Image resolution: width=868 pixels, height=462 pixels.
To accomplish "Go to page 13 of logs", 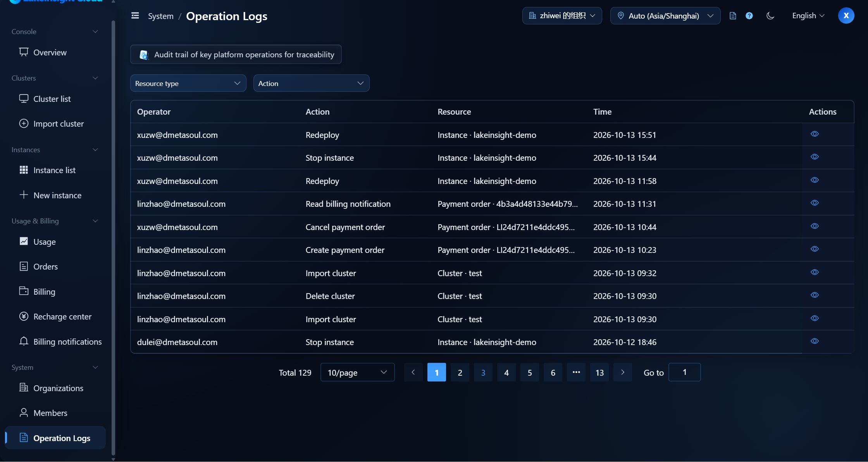I will coord(599,372).
